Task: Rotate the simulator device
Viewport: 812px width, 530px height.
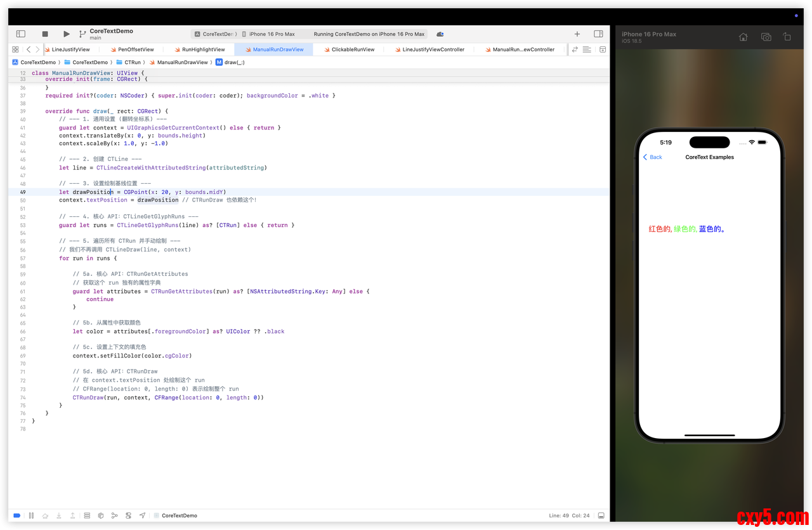Action: click(787, 37)
